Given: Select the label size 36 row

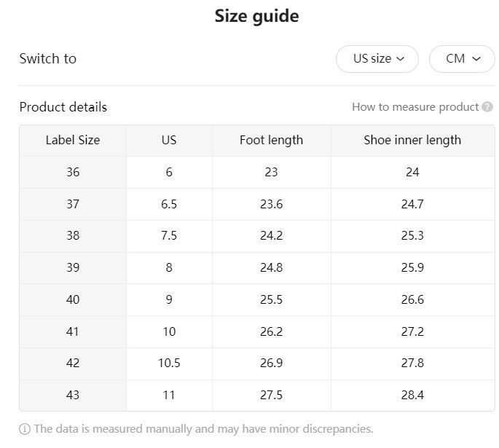Looking at the screenshot, I should click(73, 172).
